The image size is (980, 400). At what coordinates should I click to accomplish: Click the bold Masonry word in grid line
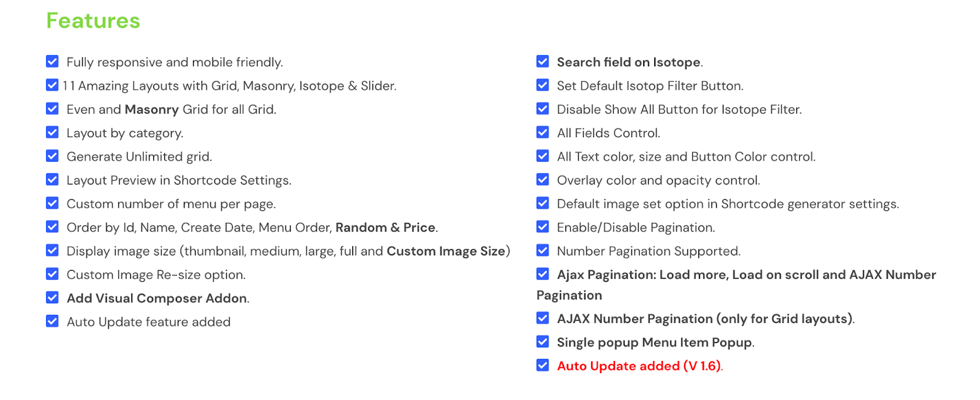coord(151,110)
